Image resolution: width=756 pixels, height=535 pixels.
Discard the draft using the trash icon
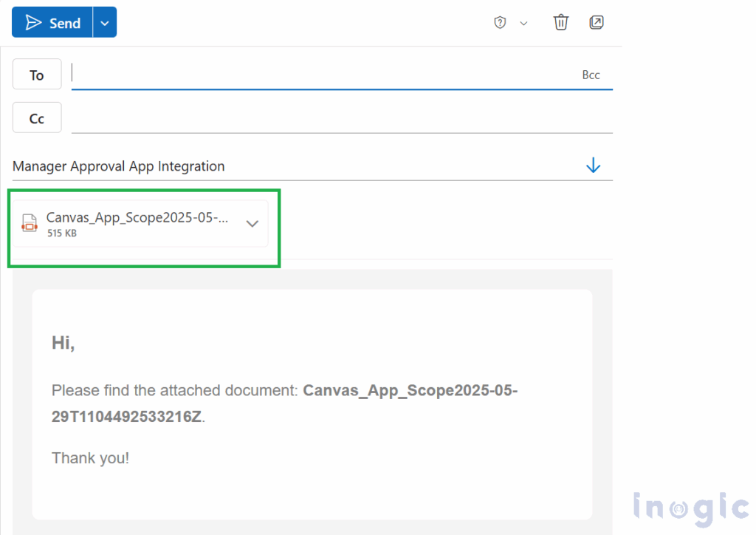tap(560, 22)
